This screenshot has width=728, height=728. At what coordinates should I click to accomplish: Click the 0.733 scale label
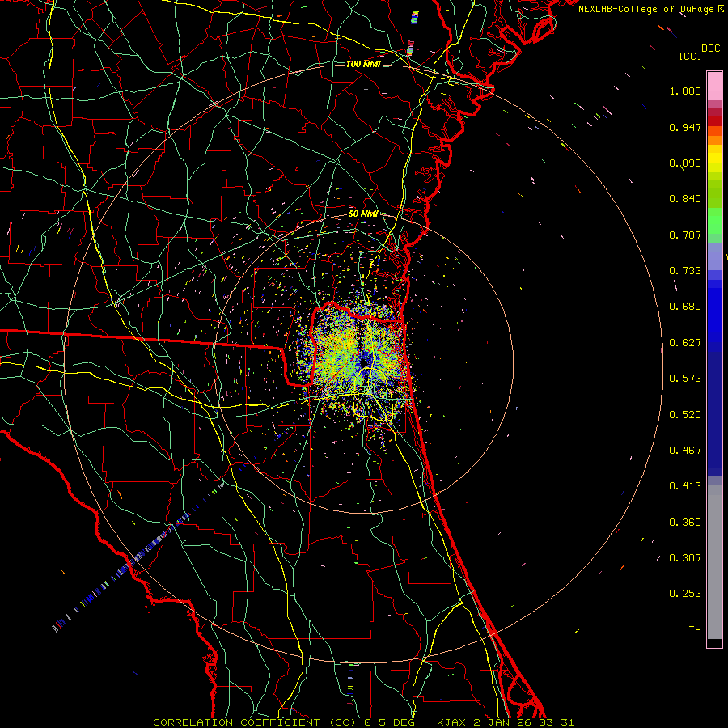(685, 271)
